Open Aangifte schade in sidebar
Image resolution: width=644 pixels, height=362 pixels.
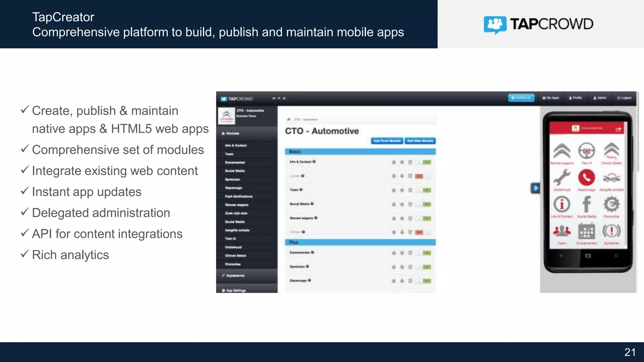click(247, 230)
